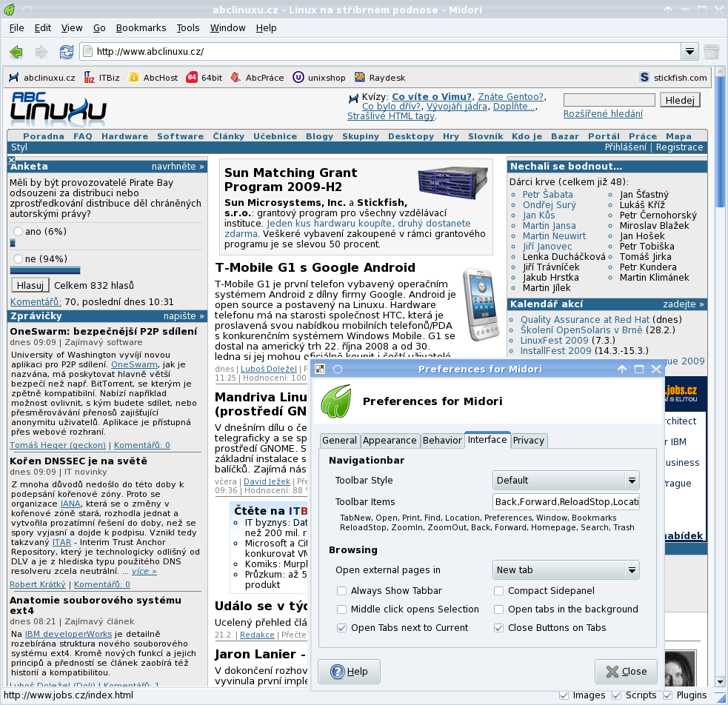Click the grayed Forward arrow button
The image size is (728, 705).
tap(41, 52)
